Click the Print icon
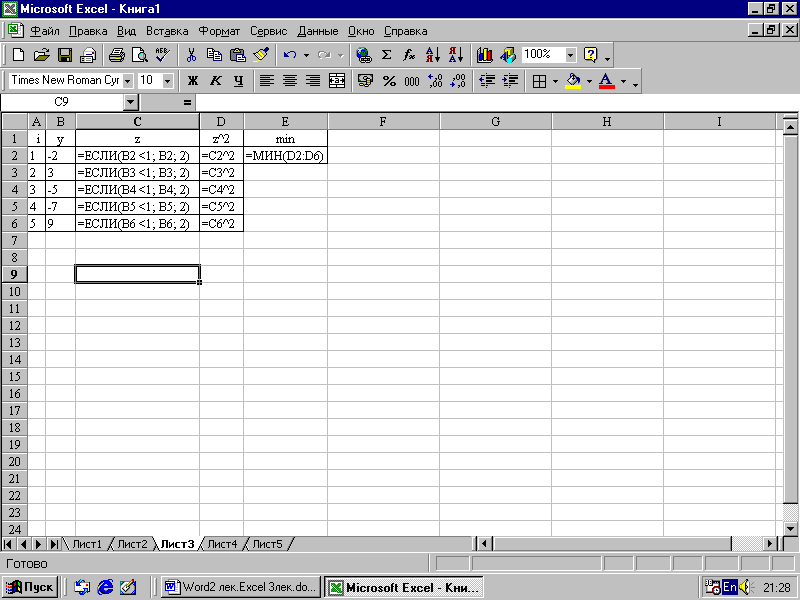This screenshot has height=600, width=800. (117, 55)
